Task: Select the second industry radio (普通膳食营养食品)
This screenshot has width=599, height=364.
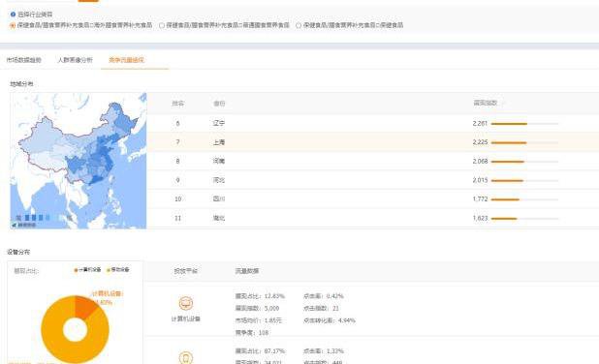Action: [162, 25]
